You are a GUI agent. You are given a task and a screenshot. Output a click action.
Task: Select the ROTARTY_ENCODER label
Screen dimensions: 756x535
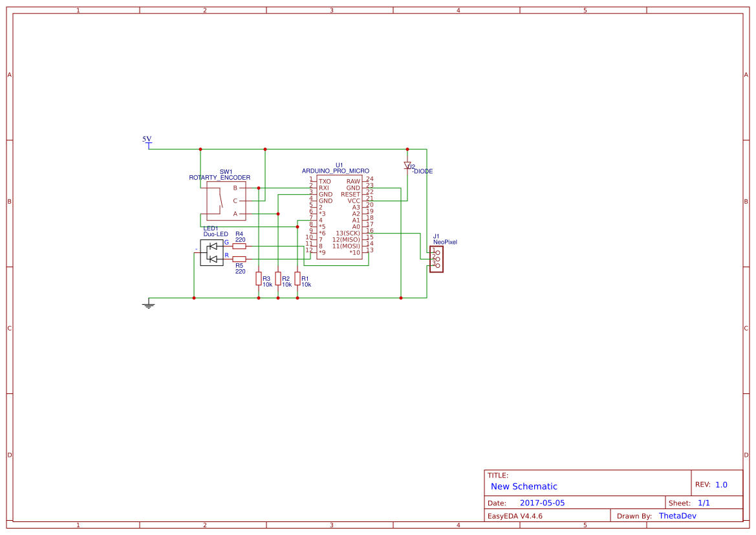coord(219,177)
